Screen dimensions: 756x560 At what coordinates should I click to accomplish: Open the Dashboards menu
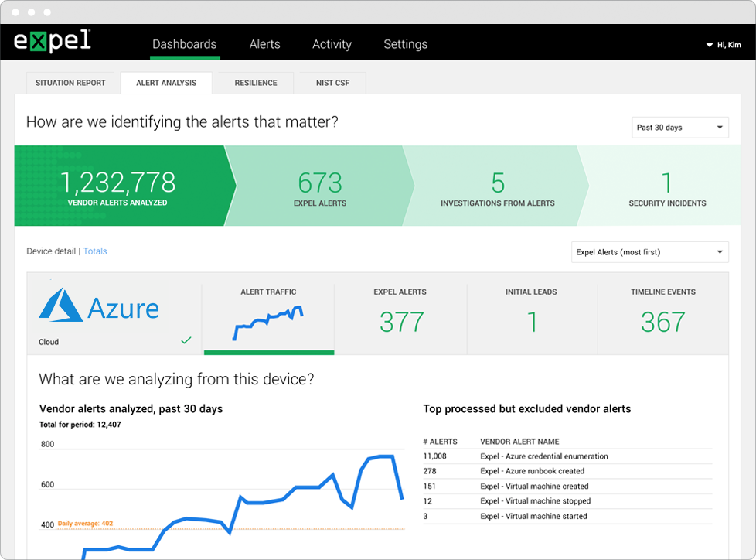click(x=184, y=44)
